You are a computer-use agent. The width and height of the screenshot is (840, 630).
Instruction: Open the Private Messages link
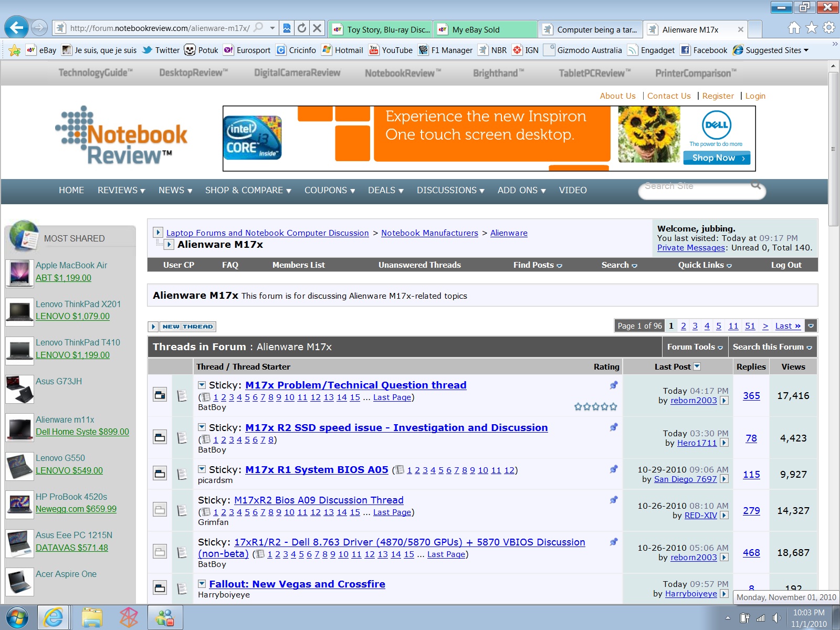[691, 248]
